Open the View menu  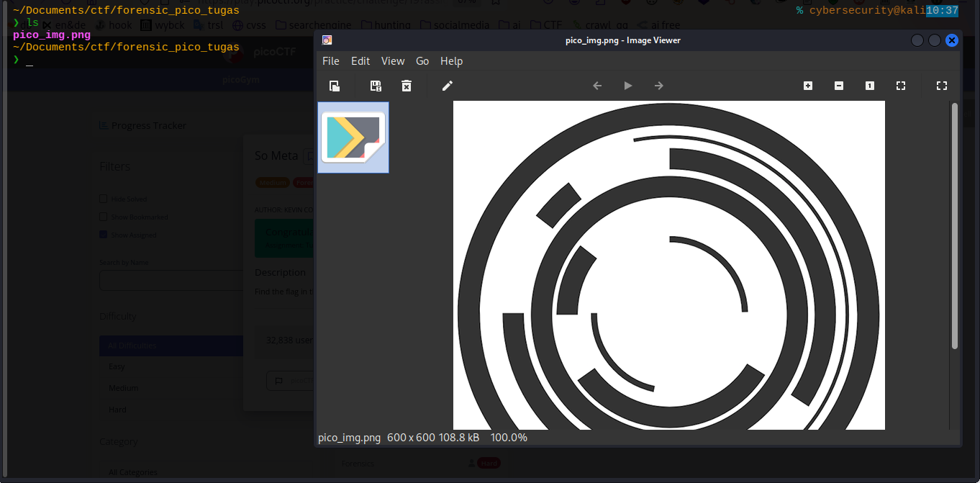[393, 61]
